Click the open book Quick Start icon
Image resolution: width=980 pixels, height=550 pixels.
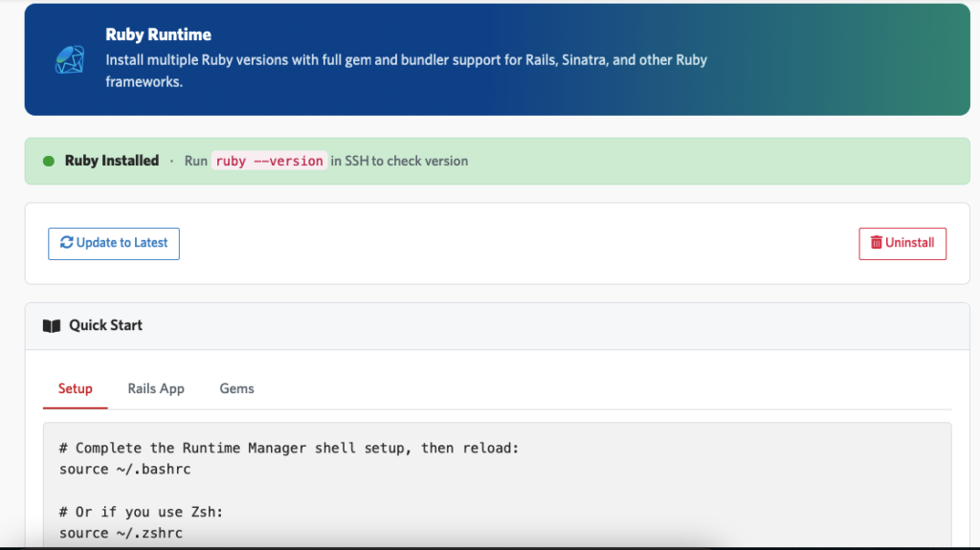(52, 325)
